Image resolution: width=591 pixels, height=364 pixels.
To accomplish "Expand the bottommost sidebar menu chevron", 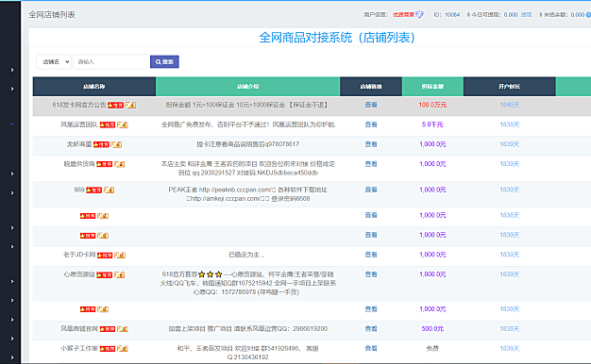I will (x=12, y=357).
